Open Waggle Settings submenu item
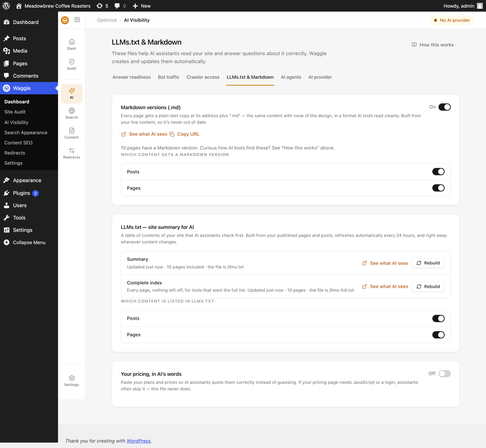 point(13,163)
